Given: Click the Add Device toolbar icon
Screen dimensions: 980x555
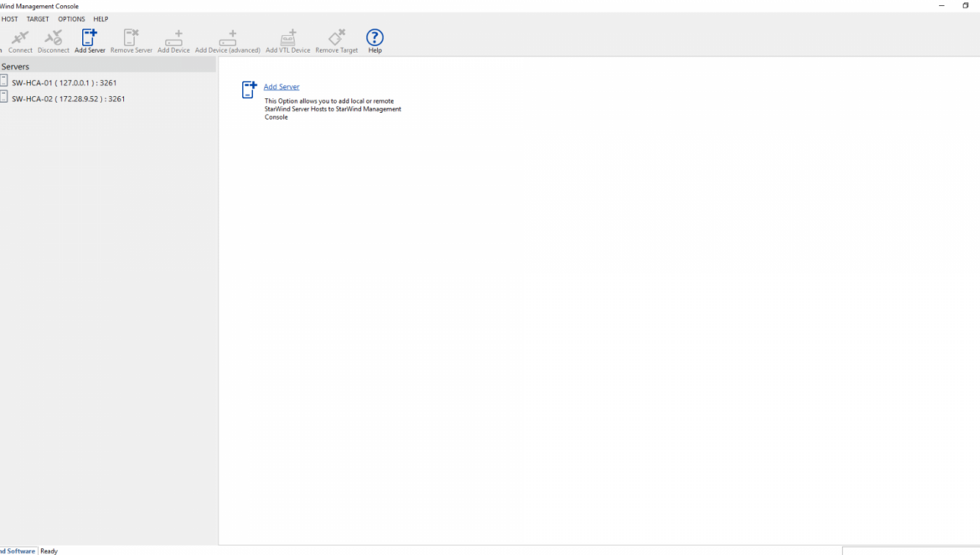Looking at the screenshot, I should 173,38.
